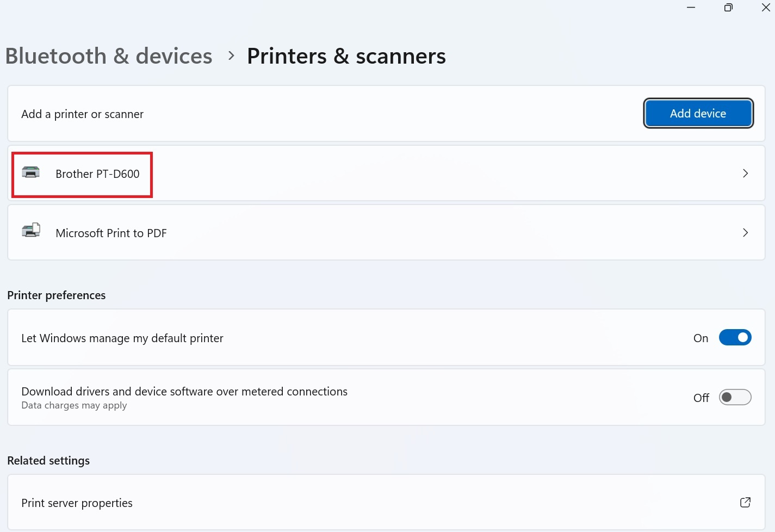Click the Print server properties external-link icon
This screenshot has width=775, height=532.
(x=745, y=502)
